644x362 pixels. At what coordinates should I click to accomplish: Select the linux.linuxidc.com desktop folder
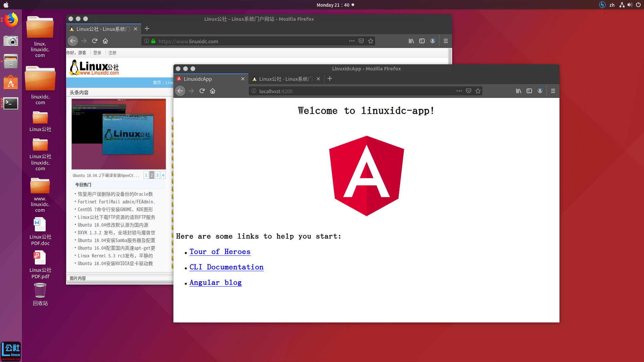(x=40, y=37)
